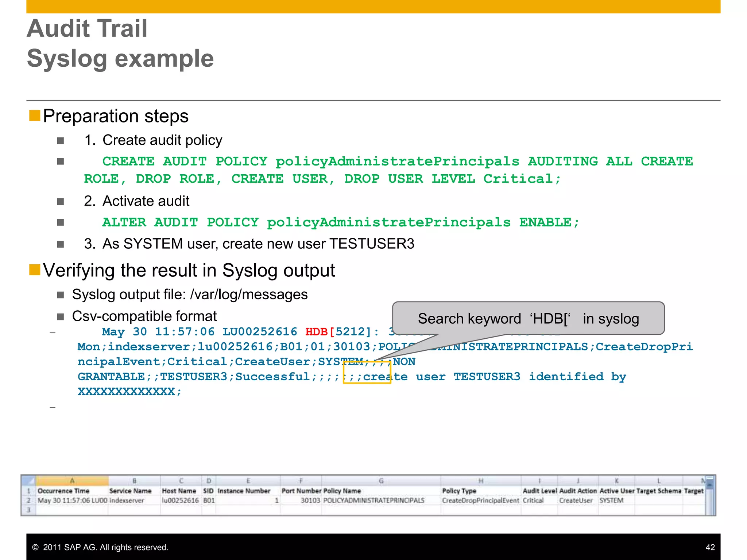747x560 pixels.
Task: Click the 'Syslog example' subtitle
Action: click(x=120, y=59)
